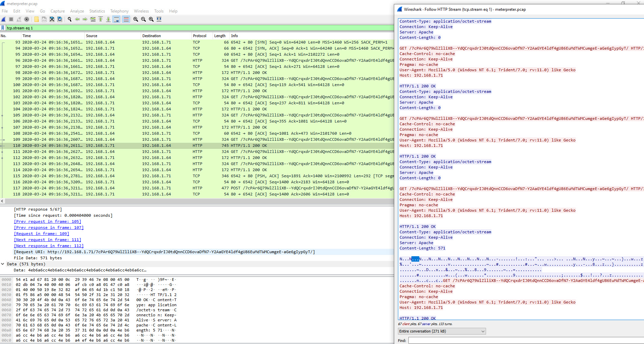Image resolution: width=644 pixels, height=344 pixels.
Task: Follow link Next response in frame: 112
Action: [49, 246]
